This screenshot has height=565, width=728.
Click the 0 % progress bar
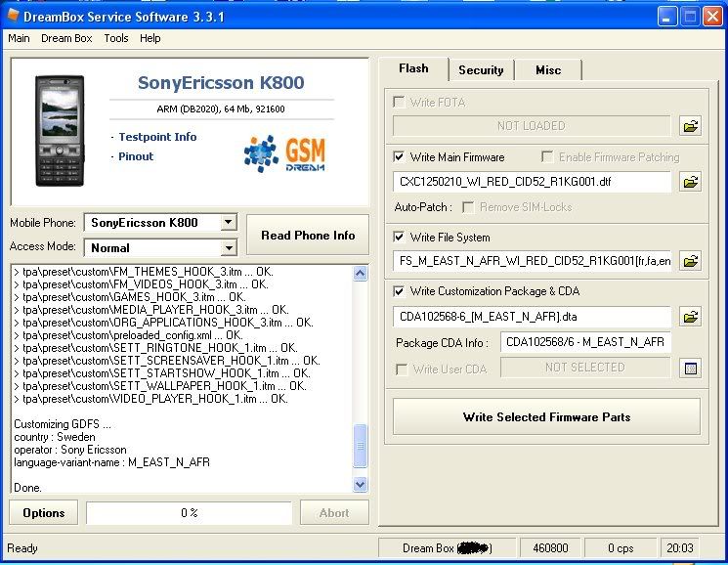tap(189, 513)
